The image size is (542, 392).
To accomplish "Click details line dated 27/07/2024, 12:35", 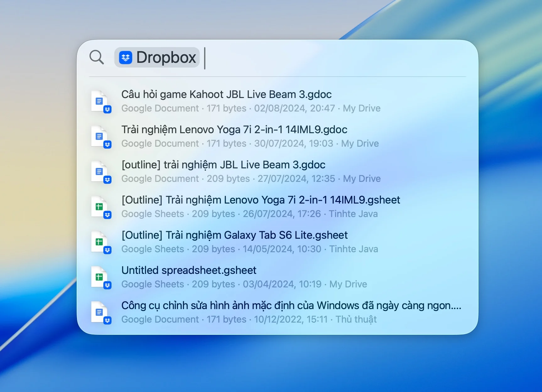I will pos(251,179).
